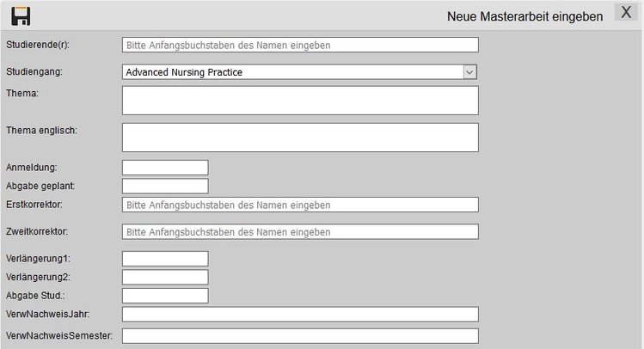Focus the Abgabe geplant input box
Viewport: 644px width, 349px height.
pos(165,186)
